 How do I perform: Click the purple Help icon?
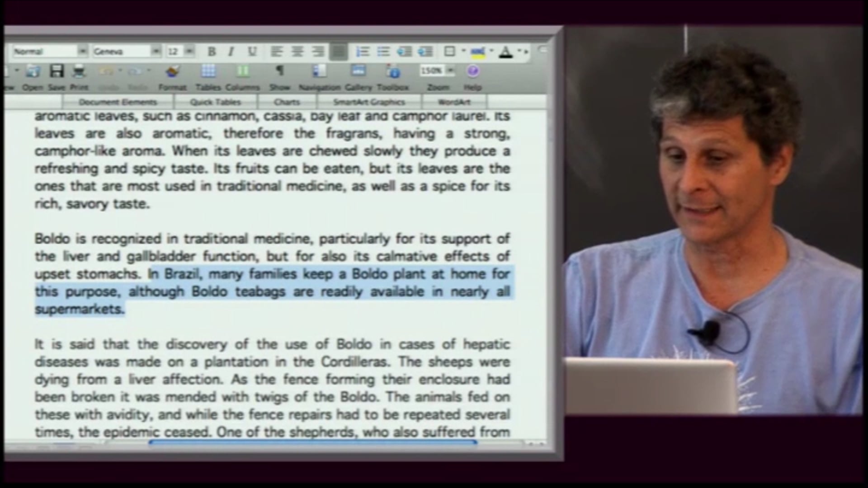coord(472,71)
